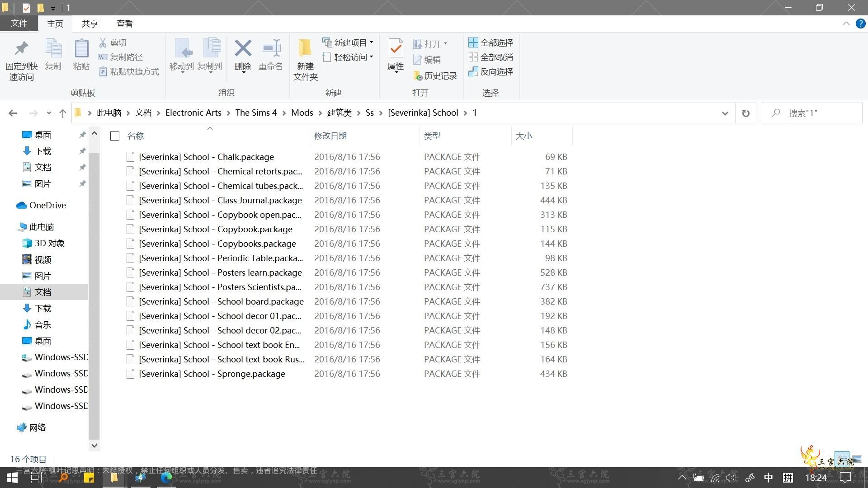868x488 pixels.
Task: Click the Rename (重命名) icon
Action: click(271, 48)
